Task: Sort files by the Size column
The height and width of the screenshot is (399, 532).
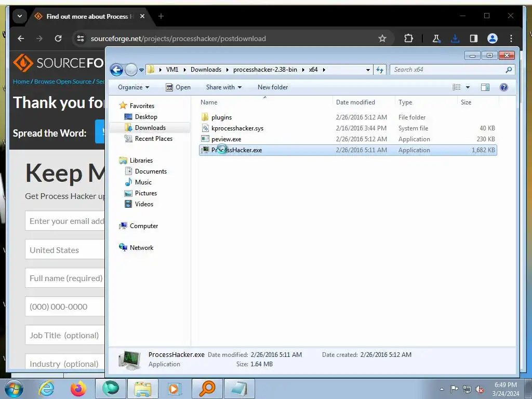Action: [x=466, y=102]
